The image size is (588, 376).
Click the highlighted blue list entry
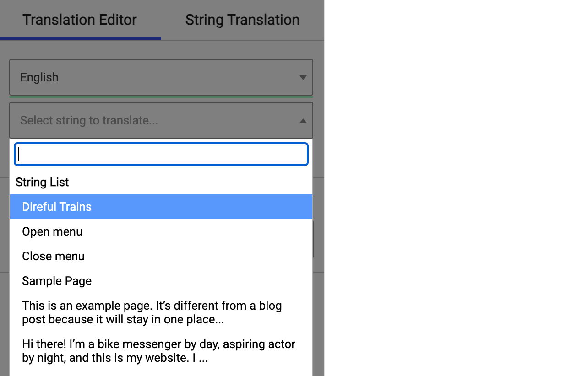pyautogui.click(x=161, y=207)
